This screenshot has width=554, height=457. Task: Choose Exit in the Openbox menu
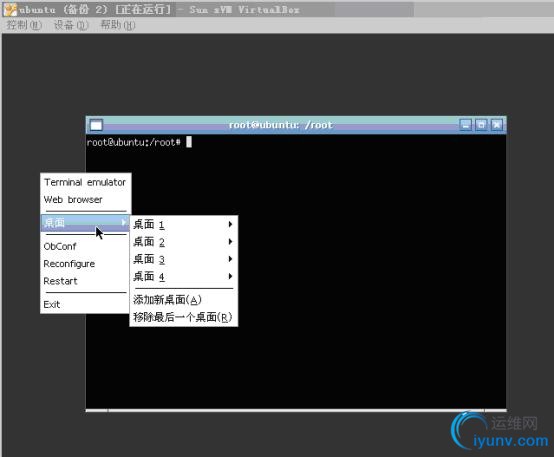click(85, 304)
